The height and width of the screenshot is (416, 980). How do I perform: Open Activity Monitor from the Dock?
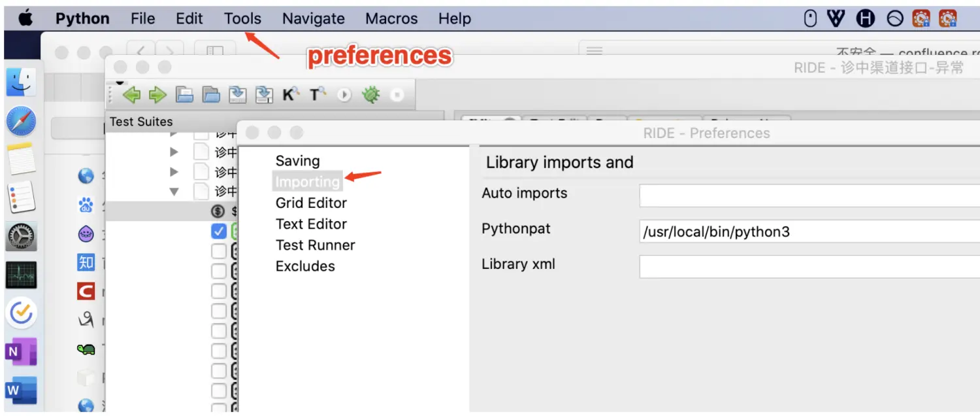[x=21, y=275]
